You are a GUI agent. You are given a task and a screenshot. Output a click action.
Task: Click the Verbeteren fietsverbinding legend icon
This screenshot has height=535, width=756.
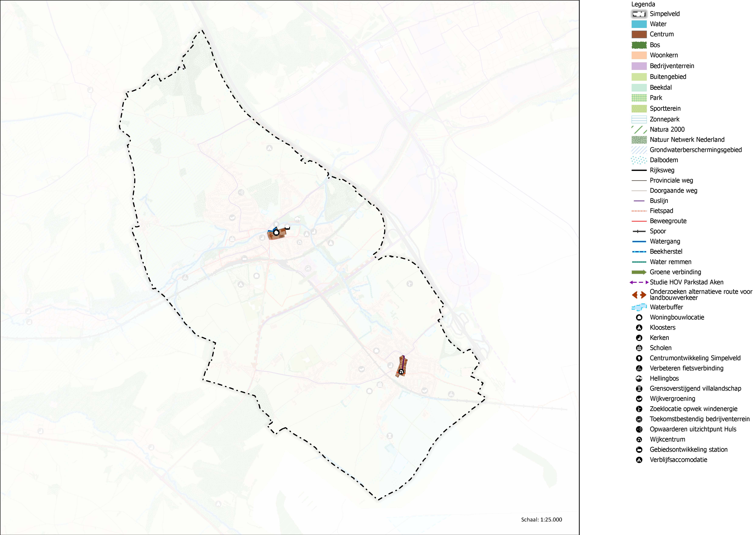[x=639, y=368]
